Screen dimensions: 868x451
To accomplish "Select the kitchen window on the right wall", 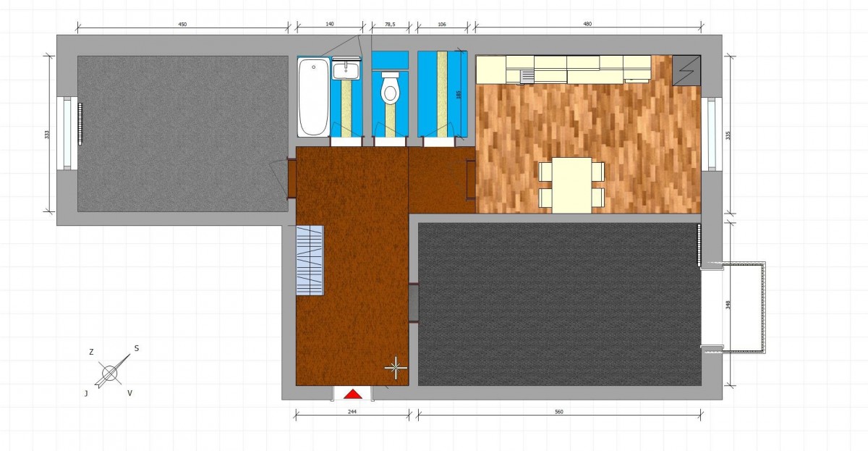I will pos(711,134).
